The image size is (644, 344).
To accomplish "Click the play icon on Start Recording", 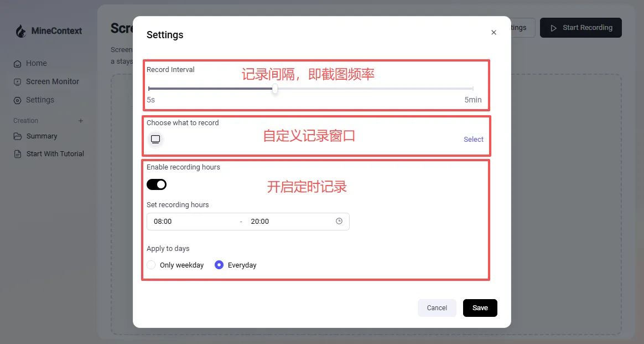I will [x=553, y=27].
